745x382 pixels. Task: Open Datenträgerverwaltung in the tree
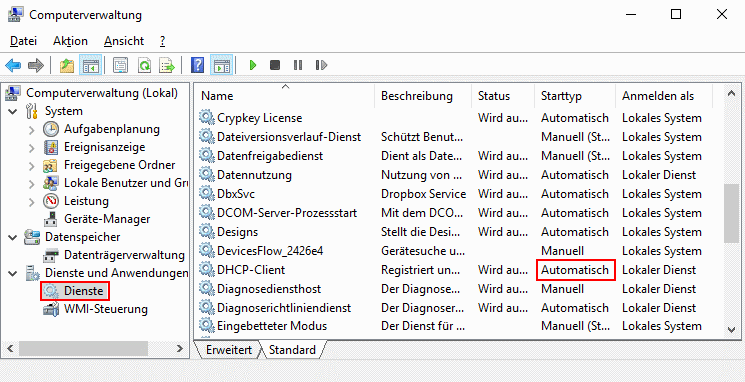(x=124, y=255)
